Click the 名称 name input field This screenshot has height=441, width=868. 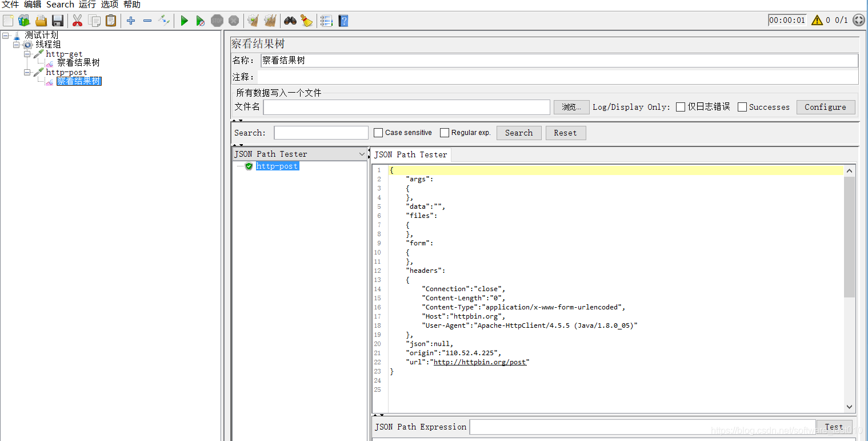(559, 60)
